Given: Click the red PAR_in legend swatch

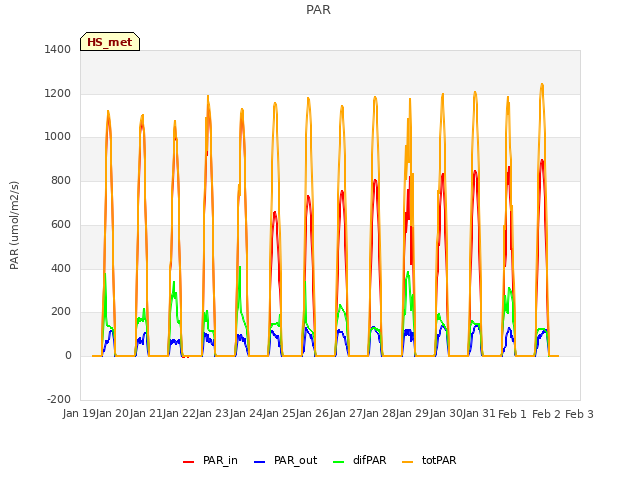Looking at the screenshot, I should pyautogui.click(x=189, y=462).
